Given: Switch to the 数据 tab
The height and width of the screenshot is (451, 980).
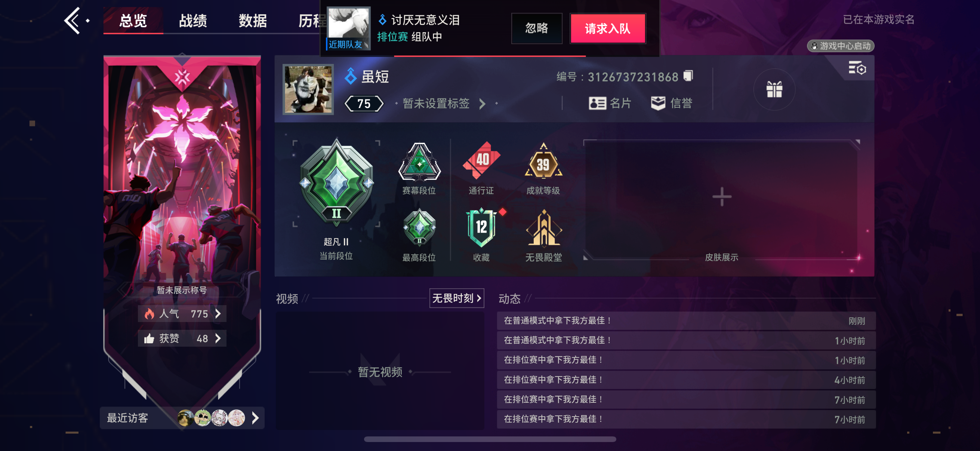Looking at the screenshot, I should pos(253,21).
